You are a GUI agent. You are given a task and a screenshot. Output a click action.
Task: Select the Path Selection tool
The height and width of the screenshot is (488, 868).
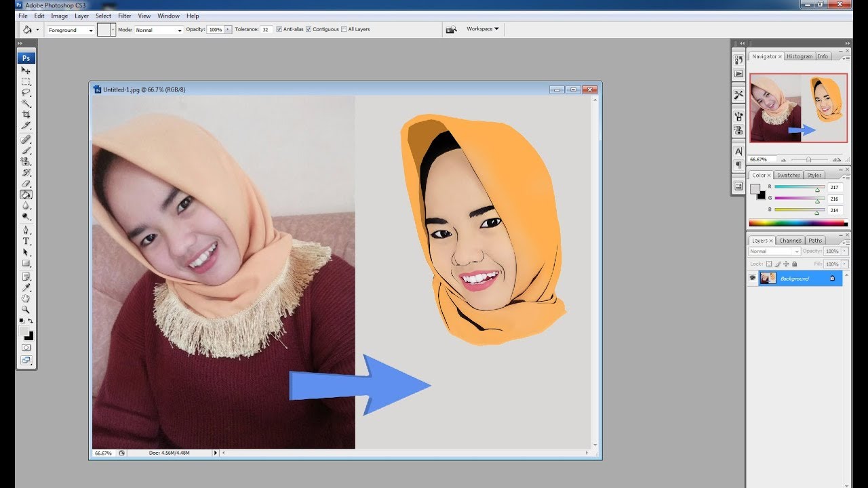(26, 252)
